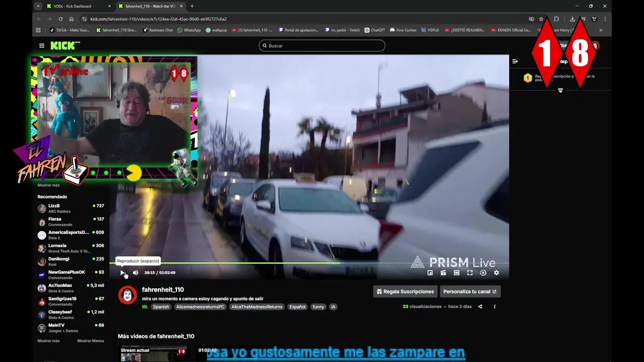The height and width of the screenshot is (362, 644).
Task: Go back in browser history
Action: [x=39, y=19]
